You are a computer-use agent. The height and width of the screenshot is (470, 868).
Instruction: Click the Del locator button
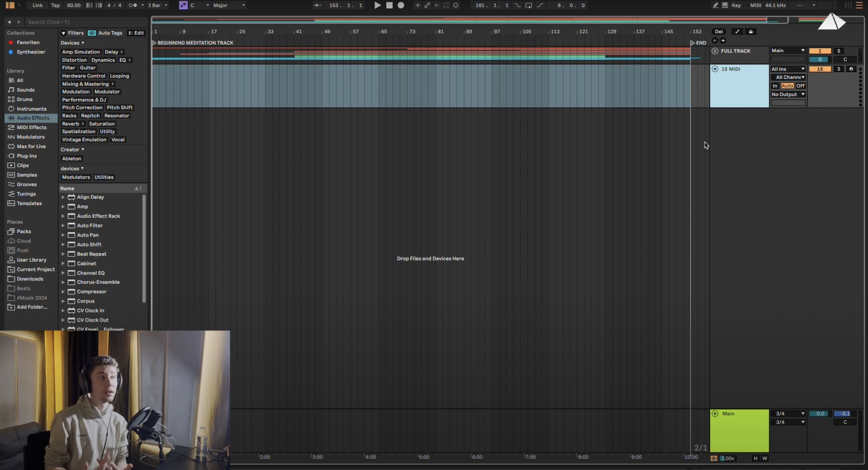tap(718, 32)
